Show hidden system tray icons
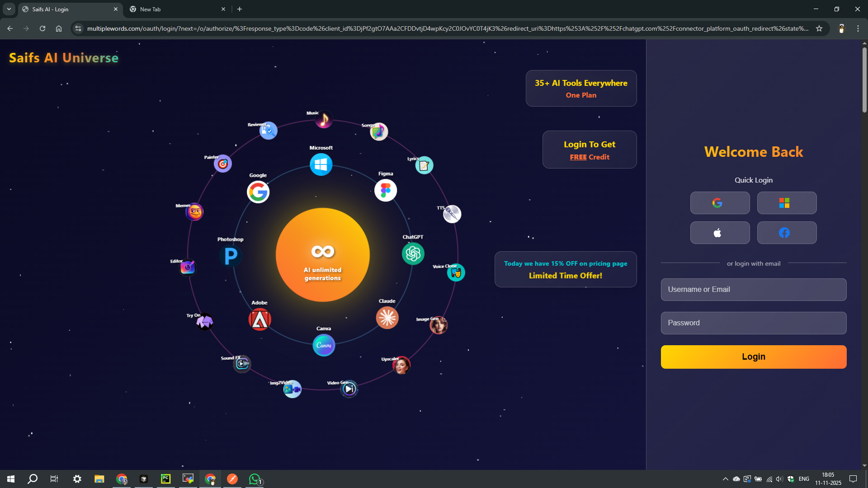 pos(725,479)
